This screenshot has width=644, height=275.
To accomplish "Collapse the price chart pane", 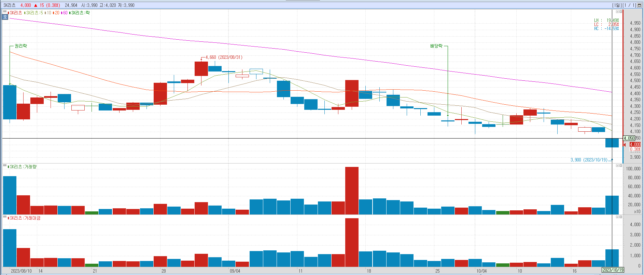I will [x=617, y=12].
